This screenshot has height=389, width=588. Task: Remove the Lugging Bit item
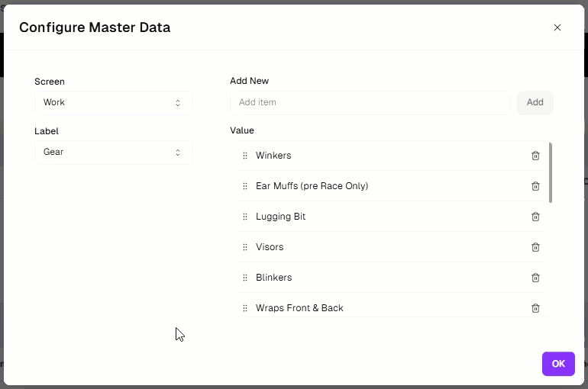[x=535, y=217]
